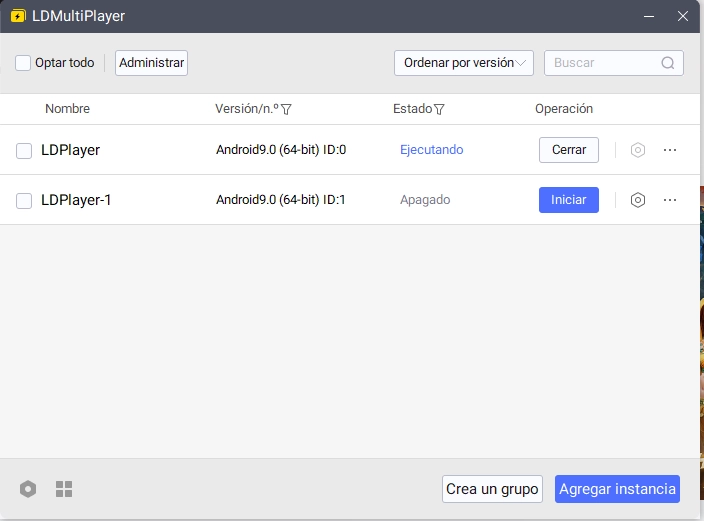
Task: Open more options menu for LDPlayer row
Action: (x=669, y=150)
